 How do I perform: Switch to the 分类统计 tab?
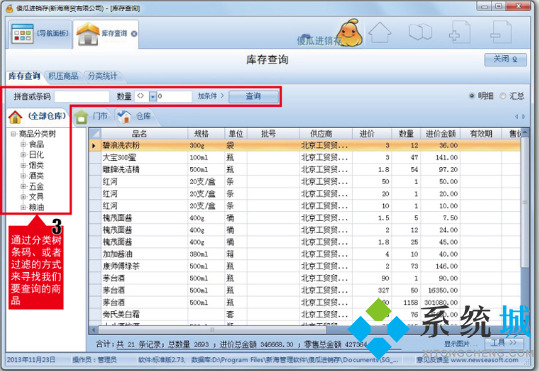coord(102,76)
